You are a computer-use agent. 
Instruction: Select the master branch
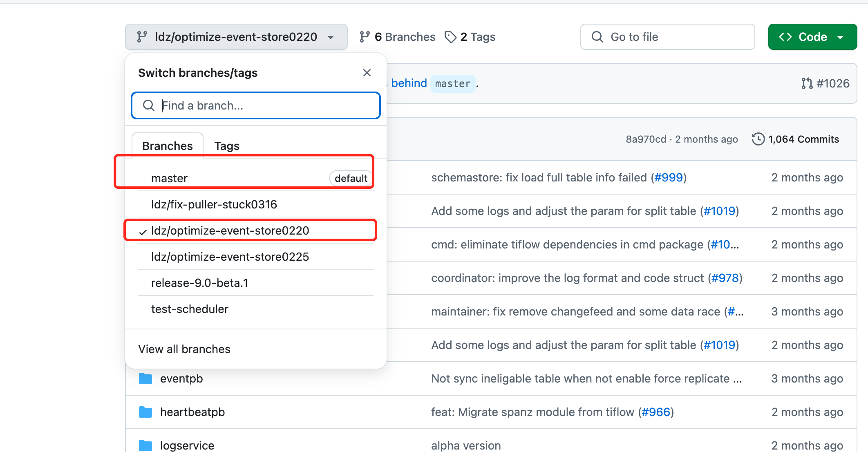click(x=256, y=178)
